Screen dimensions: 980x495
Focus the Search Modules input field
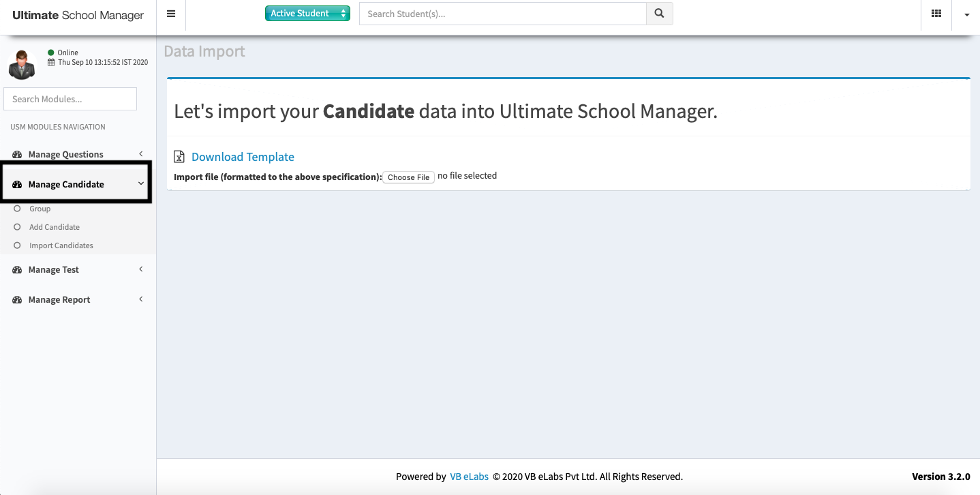coord(70,99)
